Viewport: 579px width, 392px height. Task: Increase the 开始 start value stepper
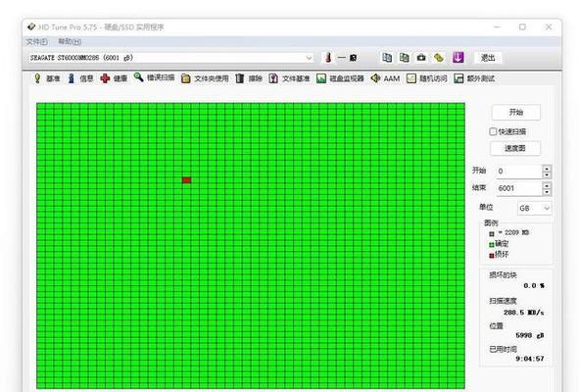tap(547, 169)
